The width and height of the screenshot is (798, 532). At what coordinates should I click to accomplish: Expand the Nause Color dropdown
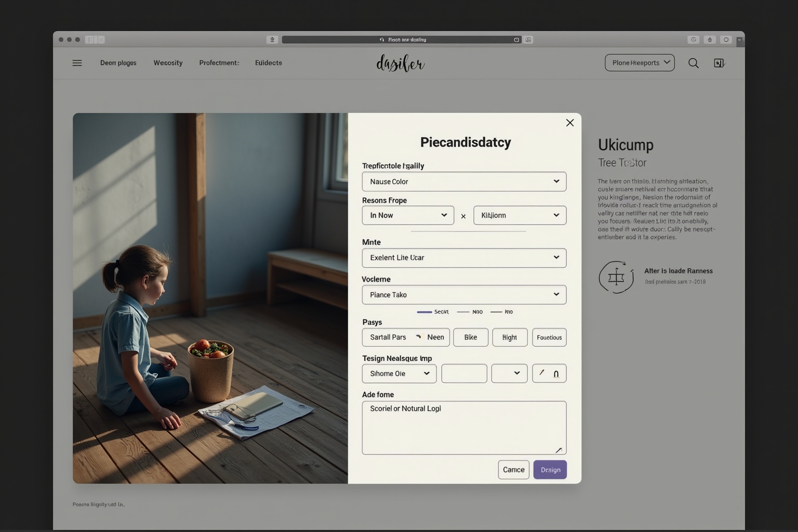tap(463, 181)
